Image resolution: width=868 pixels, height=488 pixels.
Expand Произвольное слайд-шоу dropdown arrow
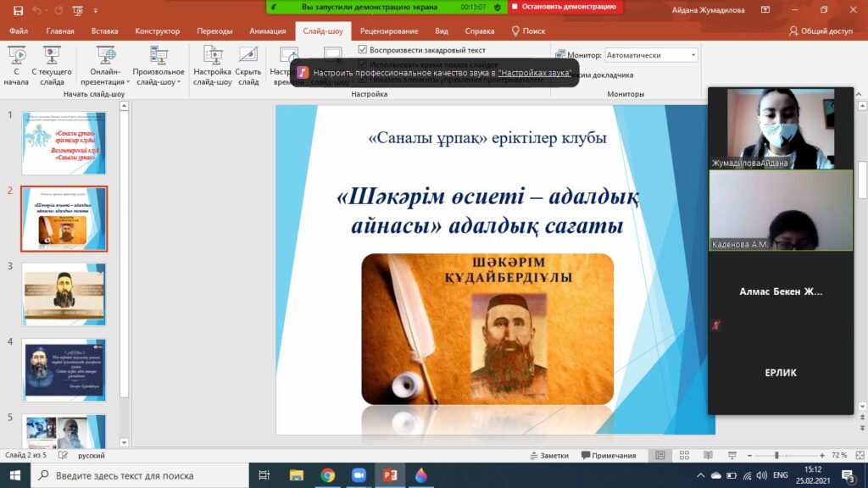point(179,82)
